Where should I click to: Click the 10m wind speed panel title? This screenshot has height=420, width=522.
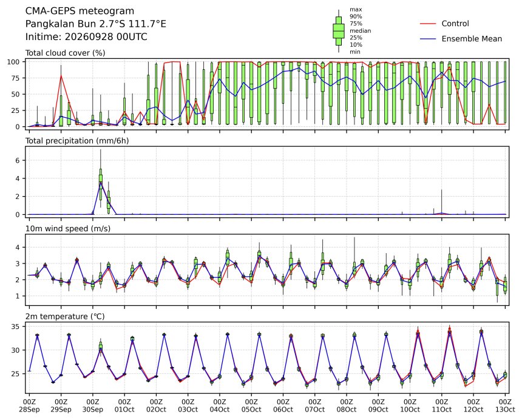tap(68, 229)
